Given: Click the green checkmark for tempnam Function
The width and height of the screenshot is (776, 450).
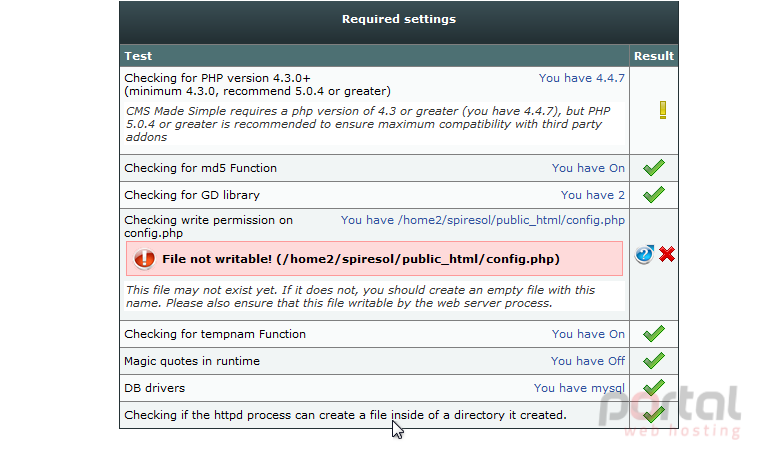Looking at the screenshot, I should pos(654,334).
